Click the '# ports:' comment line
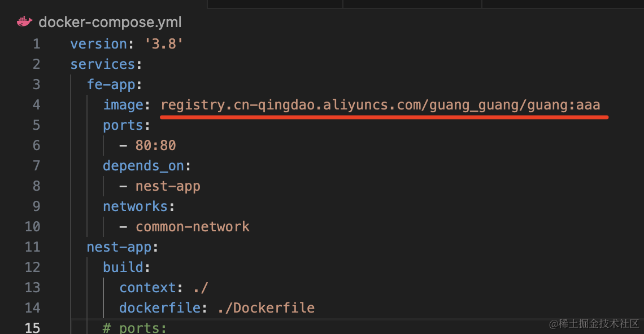Screen dimensions: 644x334 [134, 328]
